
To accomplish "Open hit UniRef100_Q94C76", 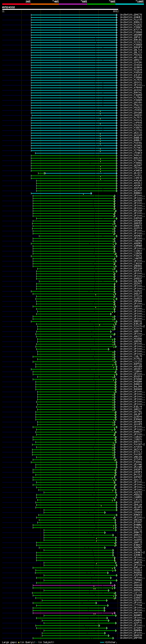I will click(x=131, y=15).
